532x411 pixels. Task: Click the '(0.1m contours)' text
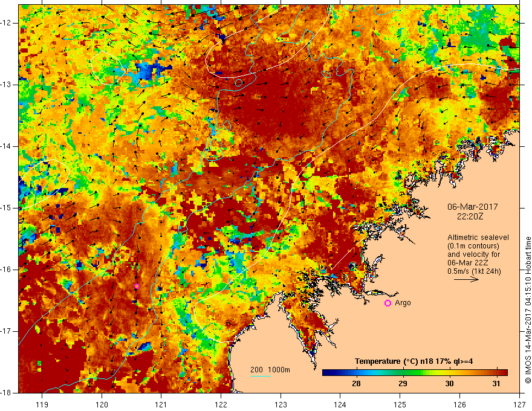coord(473,246)
